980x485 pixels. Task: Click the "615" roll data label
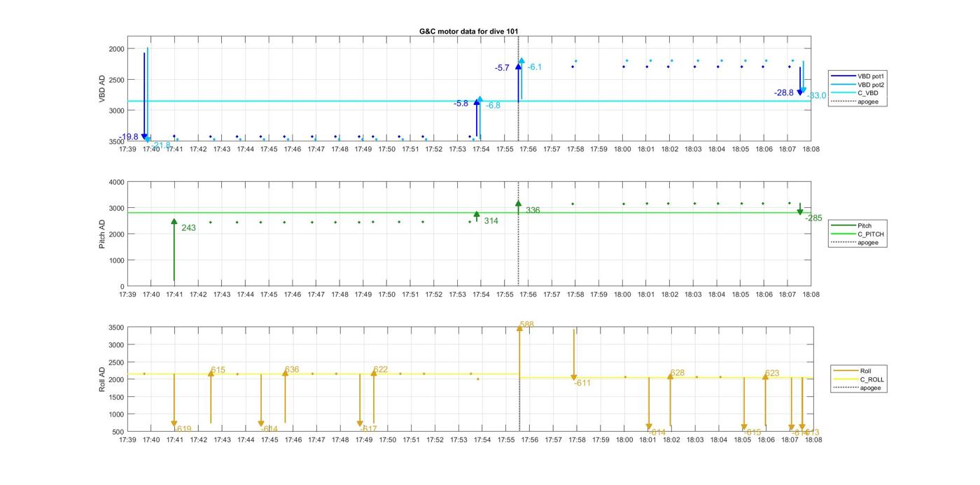point(218,370)
